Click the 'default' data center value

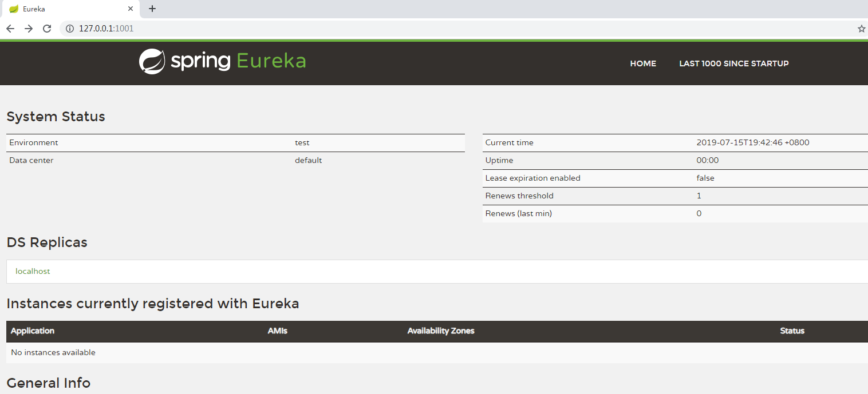tap(309, 160)
